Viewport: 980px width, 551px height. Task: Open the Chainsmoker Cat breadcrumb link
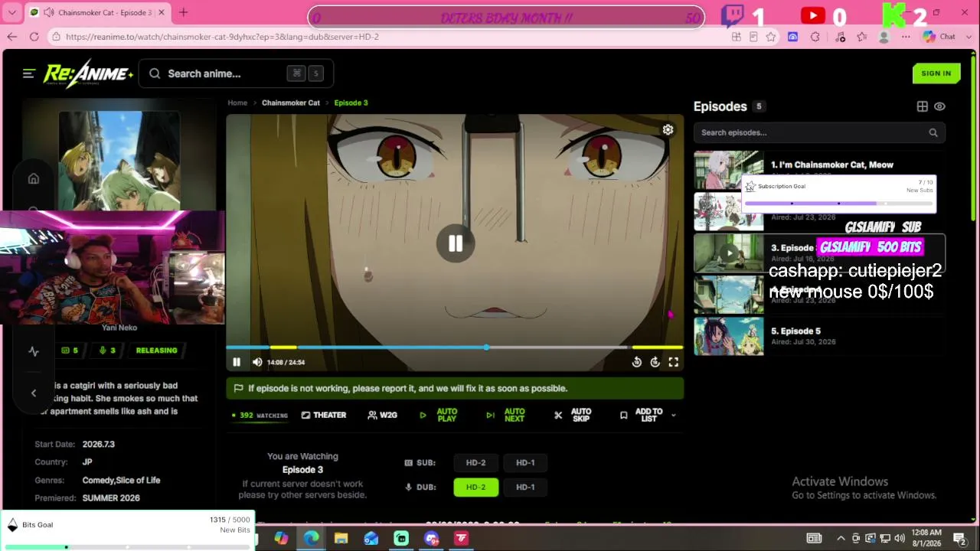pos(291,103)
